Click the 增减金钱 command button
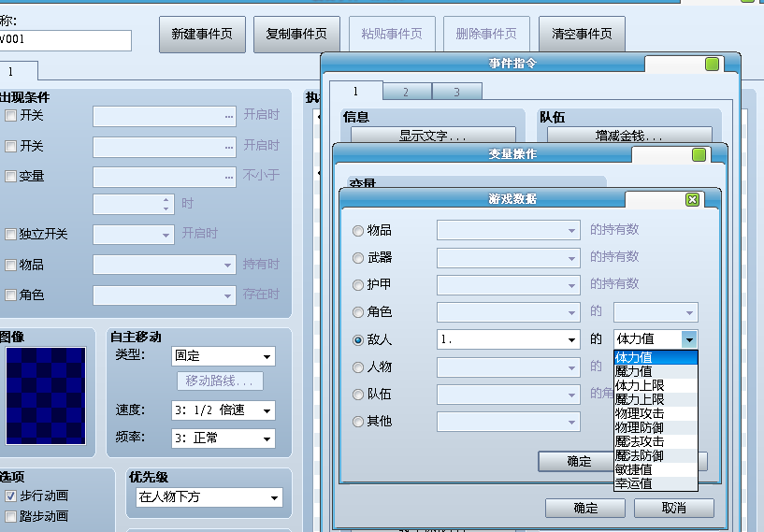The width and height of the screenshot is (764, 532). tap(629, 135)
